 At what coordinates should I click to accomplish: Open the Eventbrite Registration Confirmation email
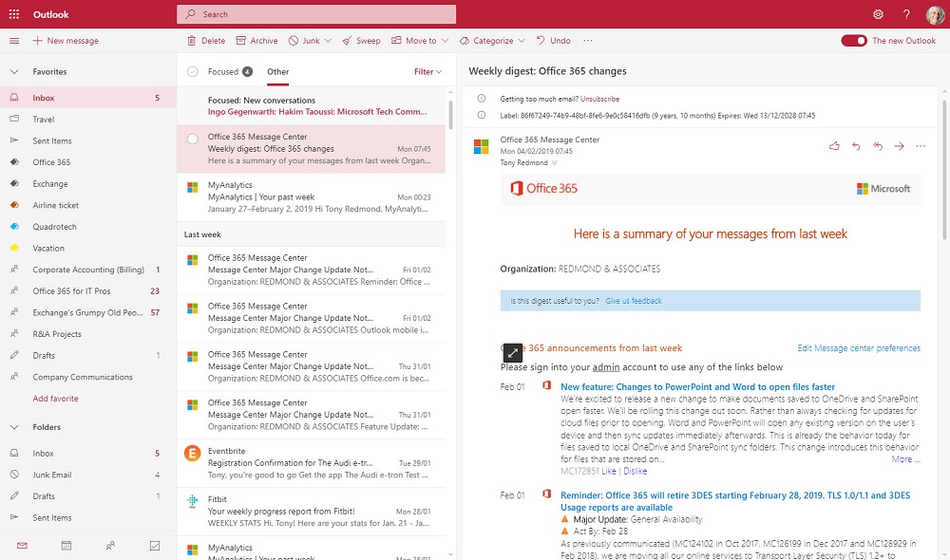tap(311, 463)
